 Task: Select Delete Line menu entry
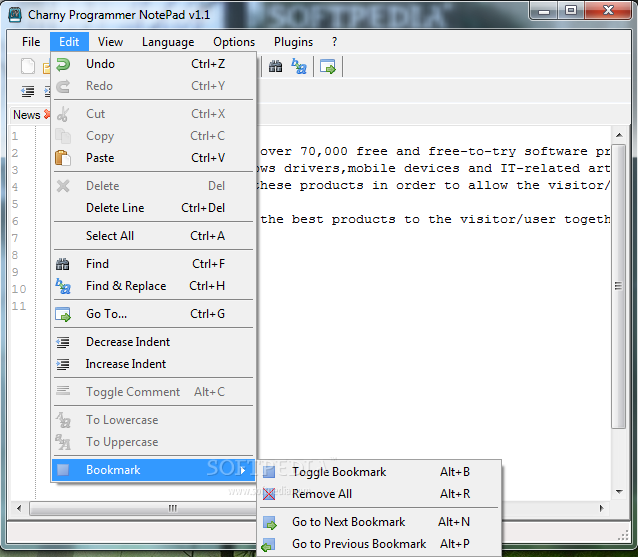153,208
